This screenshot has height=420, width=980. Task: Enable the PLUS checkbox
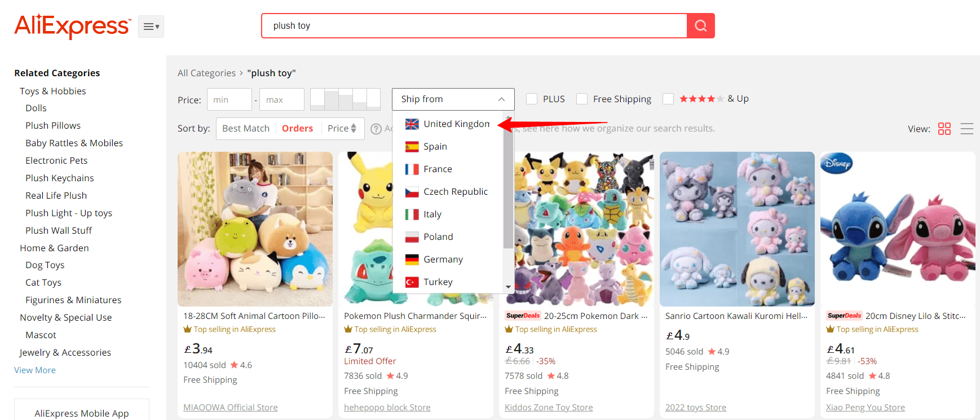tap(532, 99)
